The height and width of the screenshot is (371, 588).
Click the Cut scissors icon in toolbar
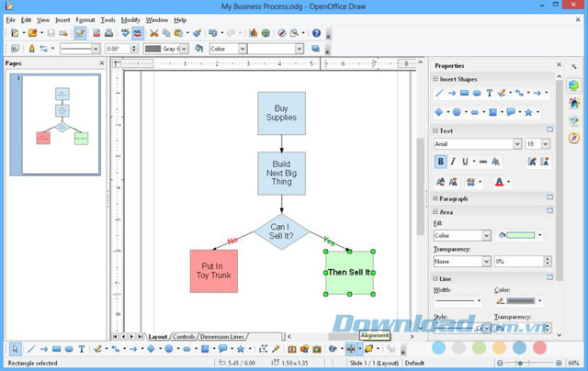[154, 34]
